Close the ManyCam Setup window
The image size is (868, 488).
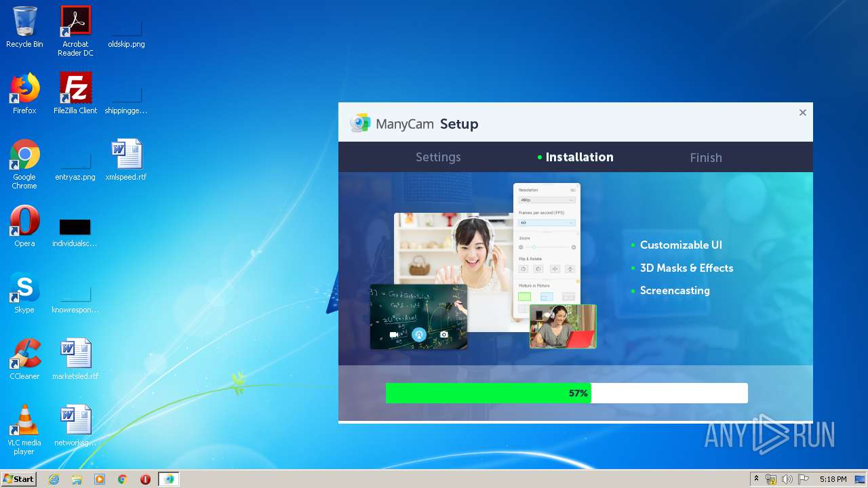(802, 113)
